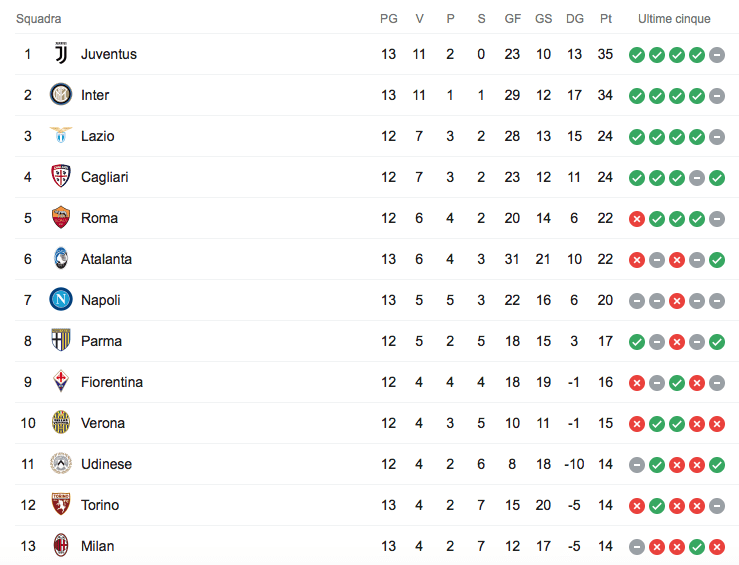Click the Torino club crest

click(x=61, y=505)
